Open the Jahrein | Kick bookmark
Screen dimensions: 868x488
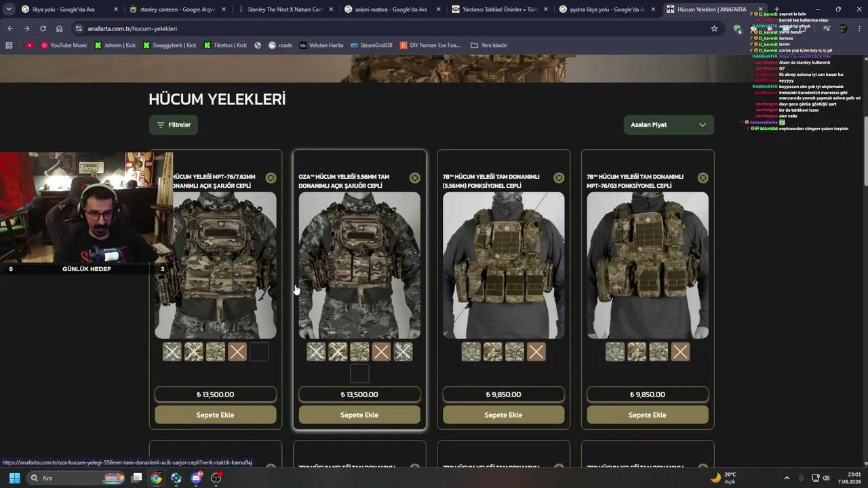click(x=115, y=45)
